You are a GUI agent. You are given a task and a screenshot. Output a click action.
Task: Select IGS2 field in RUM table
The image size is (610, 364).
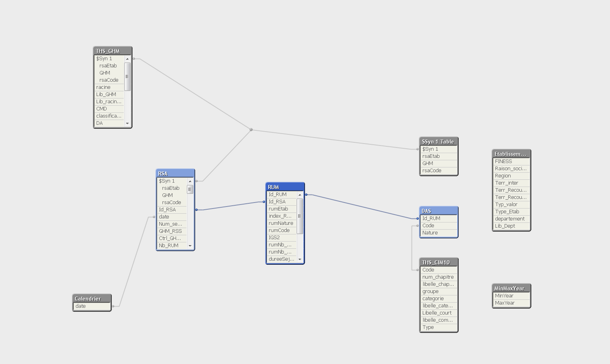[281, 238]
